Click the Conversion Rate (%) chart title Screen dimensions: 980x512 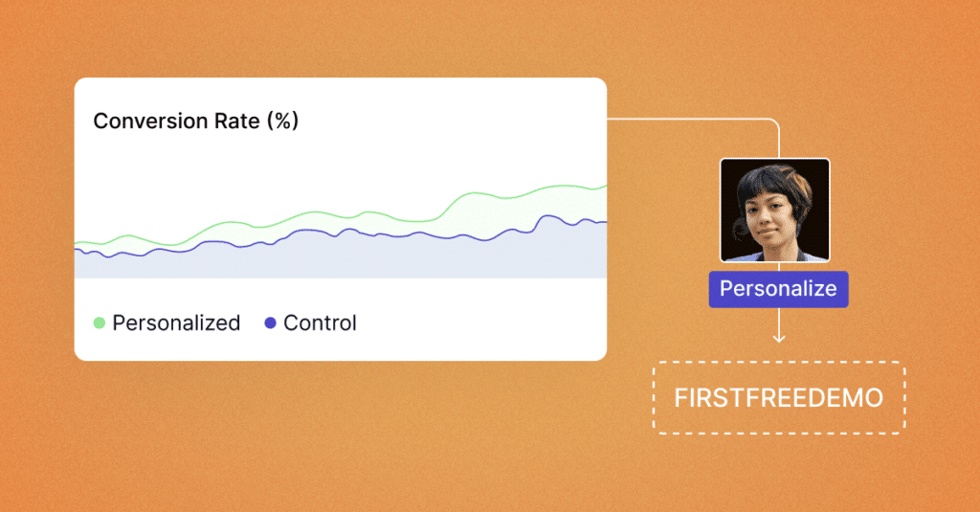pyautogui.click(x=195, y=121)
